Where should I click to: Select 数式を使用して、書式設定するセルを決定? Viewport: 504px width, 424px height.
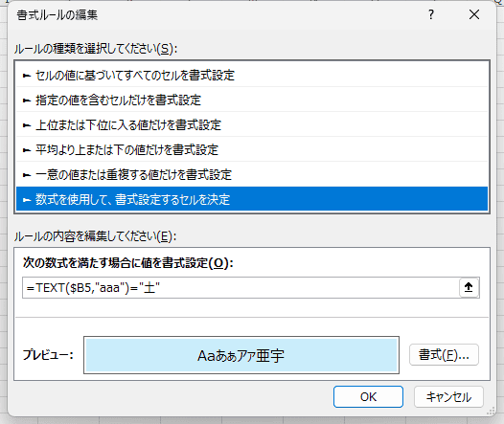(252, 199)
